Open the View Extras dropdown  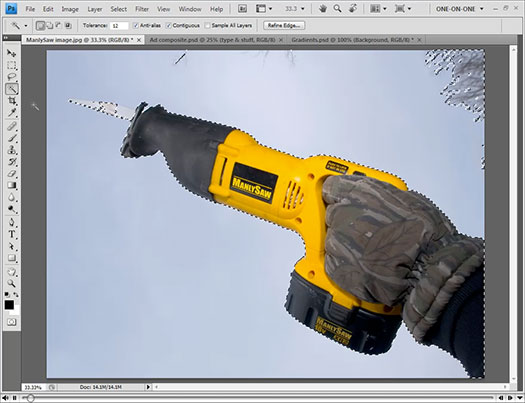click(x=264, y=9)
